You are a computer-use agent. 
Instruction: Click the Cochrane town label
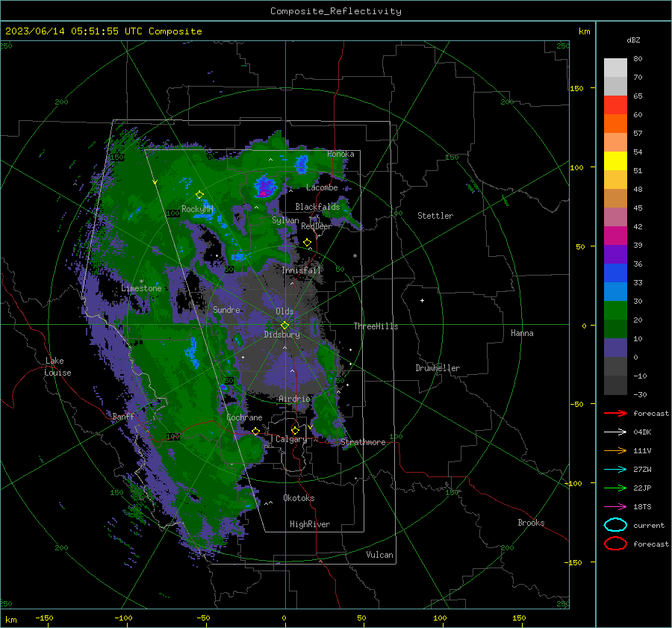click(244, 417)
